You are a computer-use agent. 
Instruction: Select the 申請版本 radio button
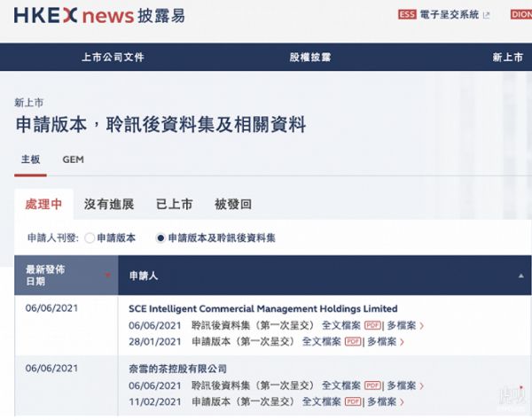point(90,238)
